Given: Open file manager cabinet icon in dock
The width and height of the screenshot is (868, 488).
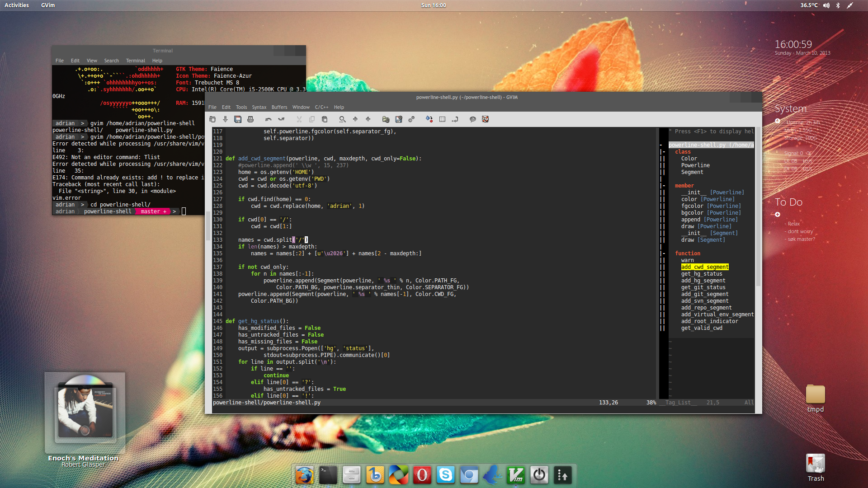Looking at the screenshot, I should 352,475.
